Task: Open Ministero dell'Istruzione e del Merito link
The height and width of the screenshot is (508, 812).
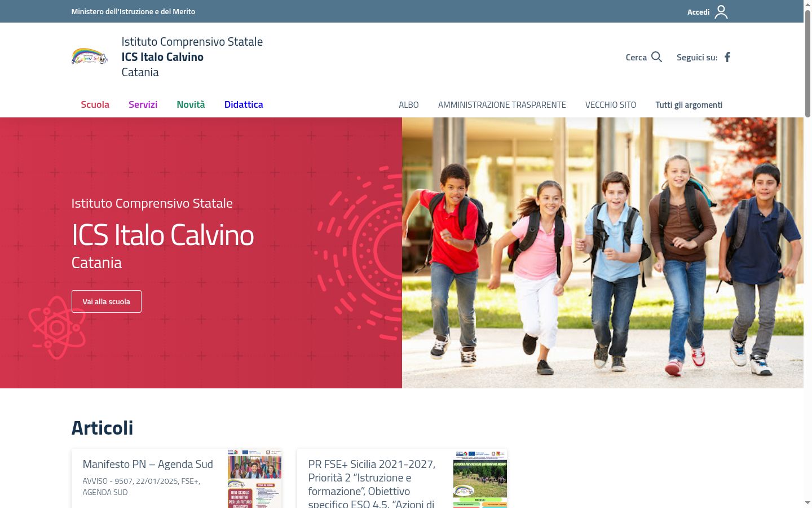Action: coord(133,11)
